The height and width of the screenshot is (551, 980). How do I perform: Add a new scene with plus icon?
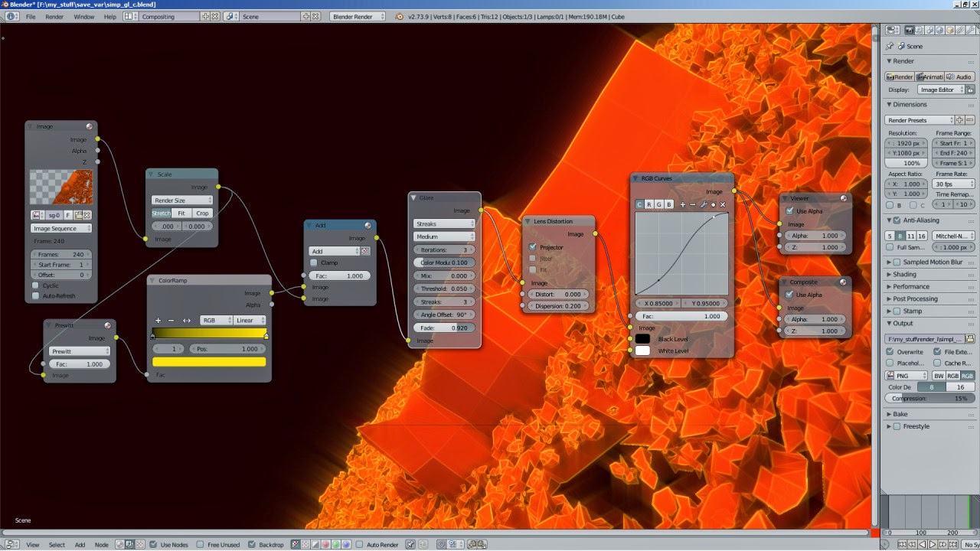(x=306, y=16)
